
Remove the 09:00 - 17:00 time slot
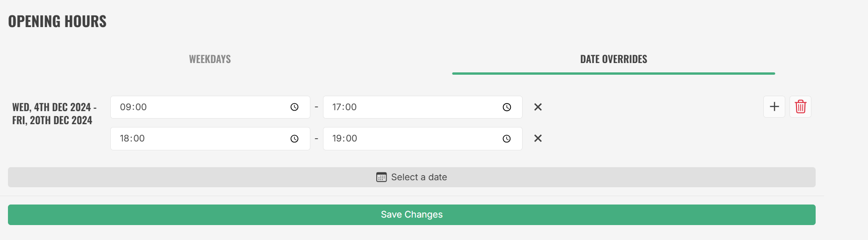pyautogui.click(x=538, y=107)
